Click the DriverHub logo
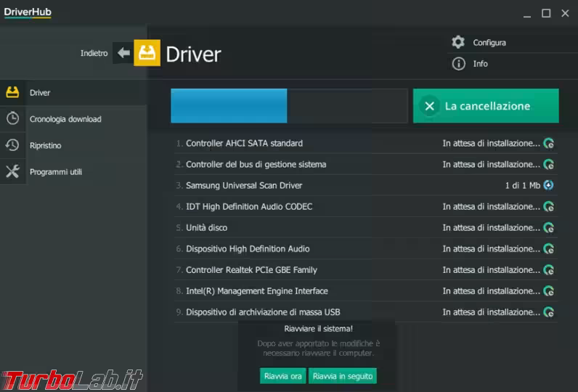The image size is (578, 392). pyautogui.click(x=28, y=12)
